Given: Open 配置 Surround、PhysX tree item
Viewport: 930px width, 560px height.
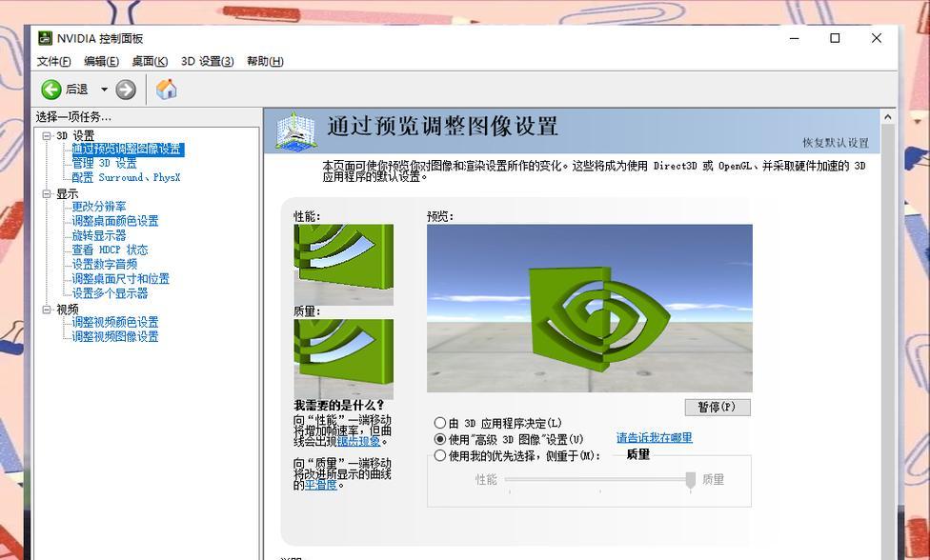Looking at the screenshot, I should pyautogui.click(x=126, y=177).
